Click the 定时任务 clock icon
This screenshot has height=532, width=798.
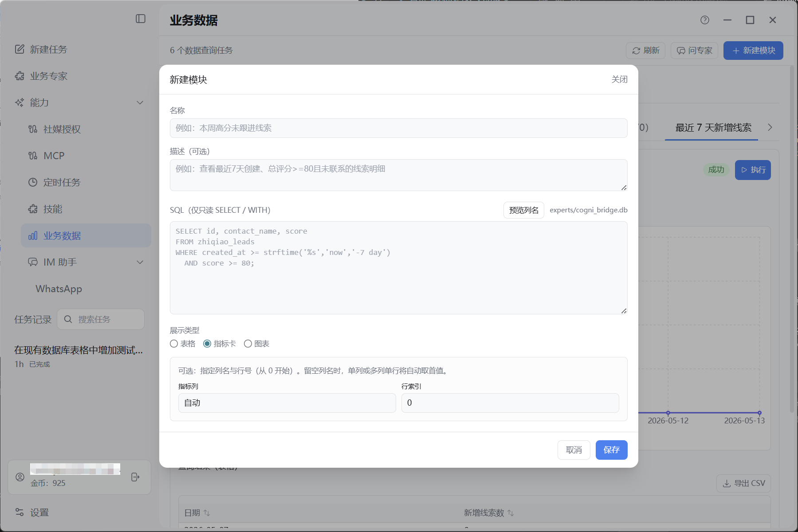click(33, 182)
